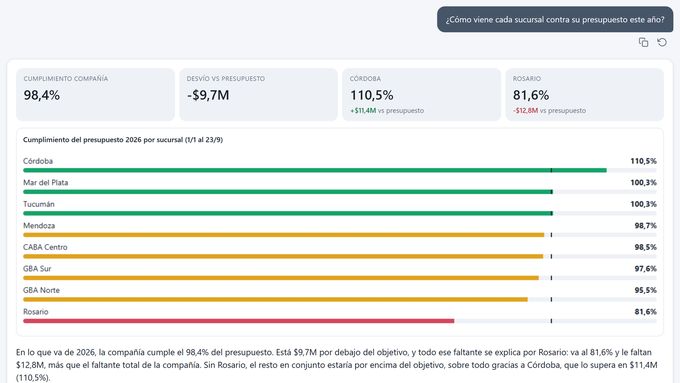Click the summary paragraph starting En lo que va de 2026
680x383 pixels.
point(337,365)
